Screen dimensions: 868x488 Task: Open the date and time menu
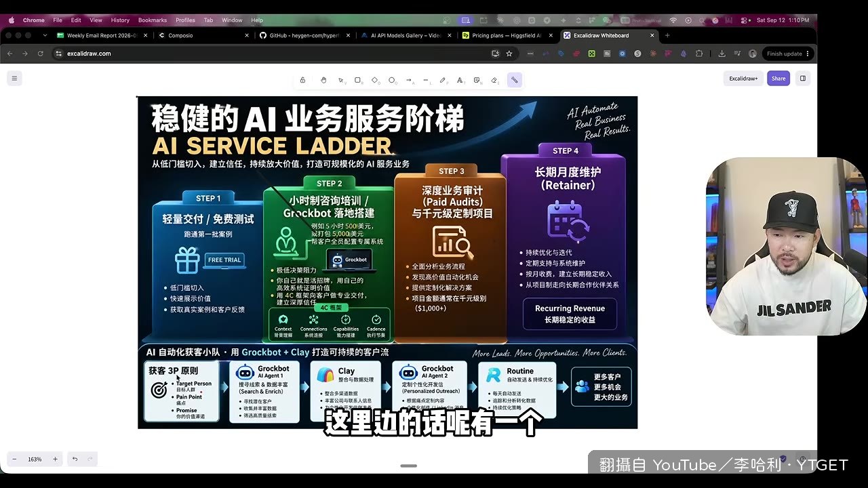point(783,20)
